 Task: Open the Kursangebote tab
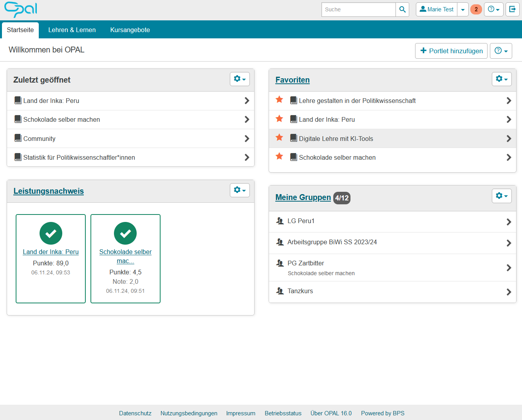coord(130,30)
